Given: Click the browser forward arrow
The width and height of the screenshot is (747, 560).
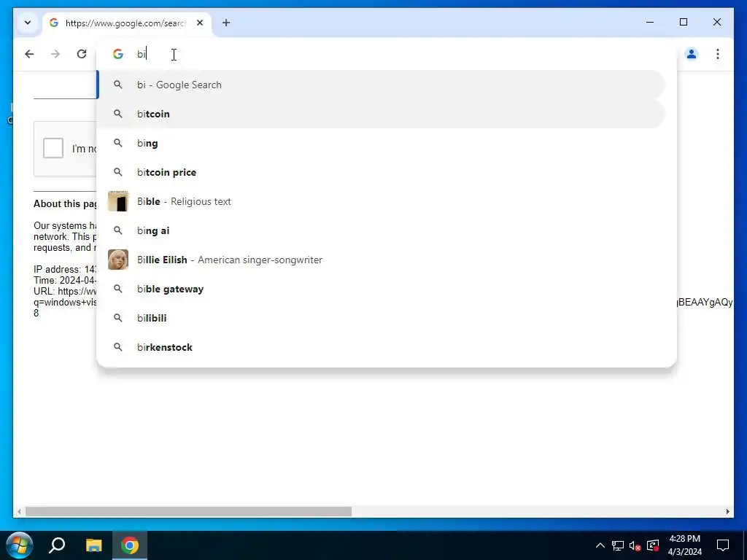Looking at the screenshot, I should (55, 54).
